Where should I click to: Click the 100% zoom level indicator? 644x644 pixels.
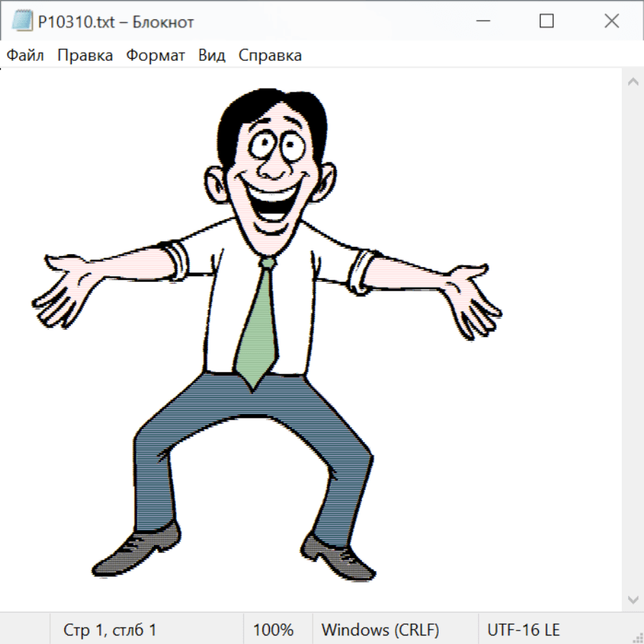tap(273, 630)
